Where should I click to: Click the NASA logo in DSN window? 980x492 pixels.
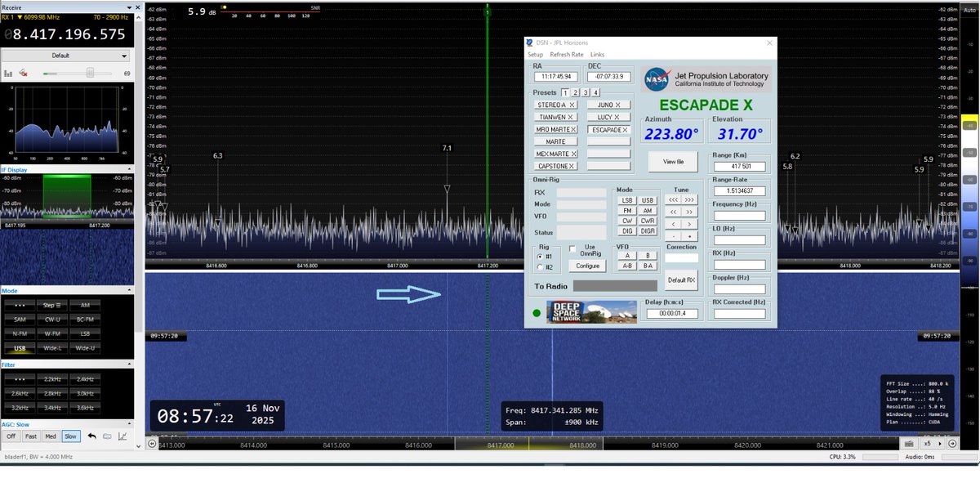point(657,79)
